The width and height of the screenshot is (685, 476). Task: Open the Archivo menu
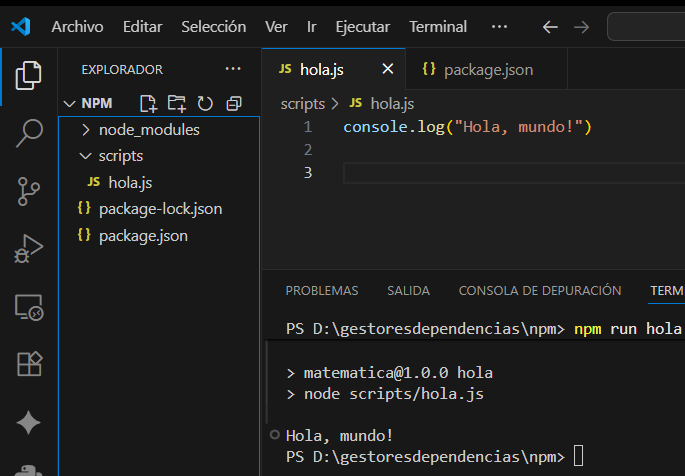[x=77, y=27]
